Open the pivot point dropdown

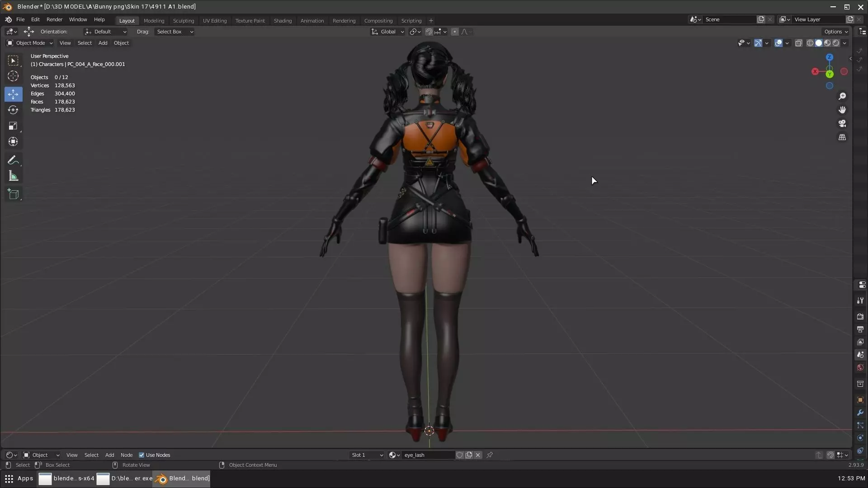pos(415,32)
